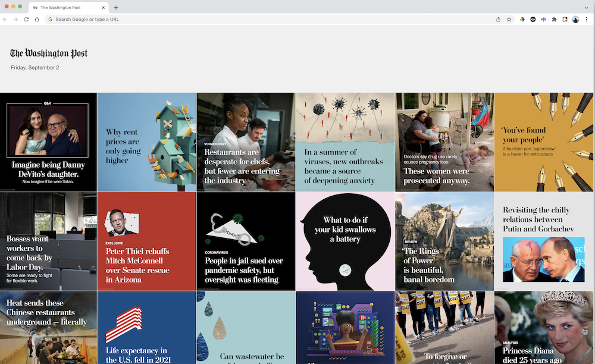
Task: Click the Putin and Gorbachev photo
Action: [543, 259]
